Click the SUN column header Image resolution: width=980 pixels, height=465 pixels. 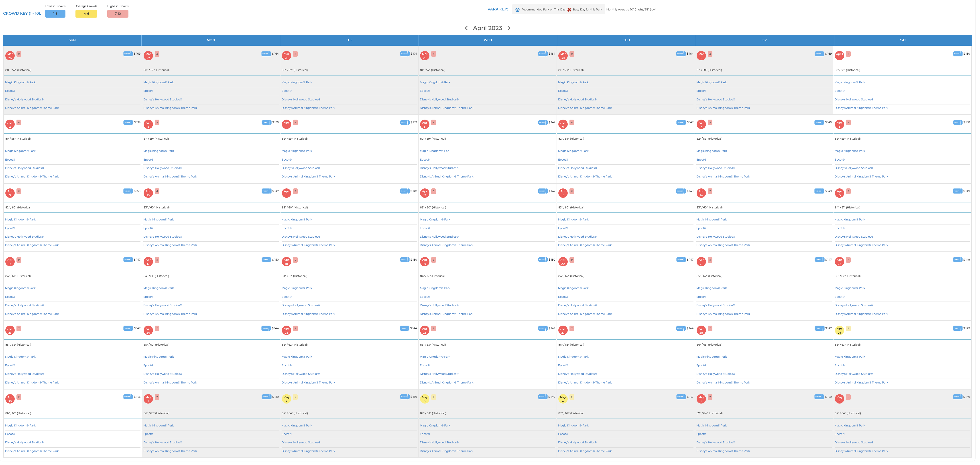pos(72,40)
